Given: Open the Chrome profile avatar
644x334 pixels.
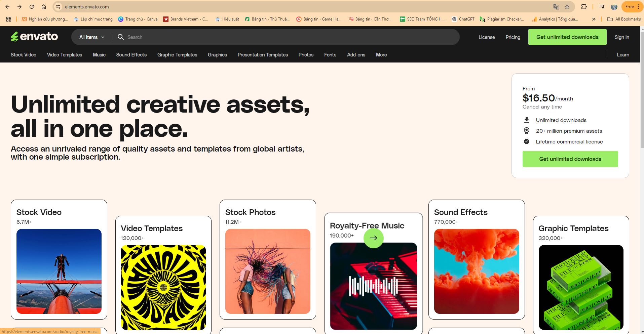Looking at the screenshot, I should click(x=614, y=7).
